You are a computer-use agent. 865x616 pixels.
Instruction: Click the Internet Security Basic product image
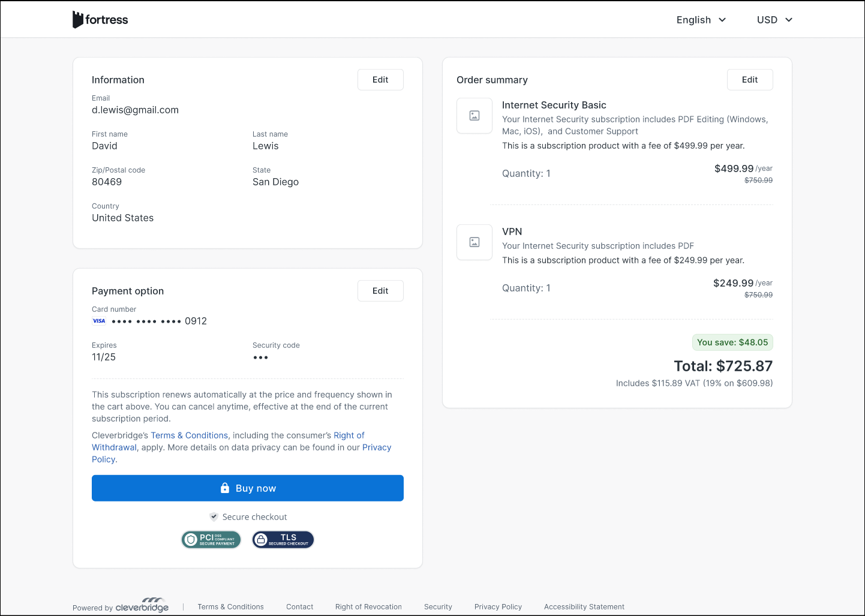pyautogui.click(x=474, y=116)
